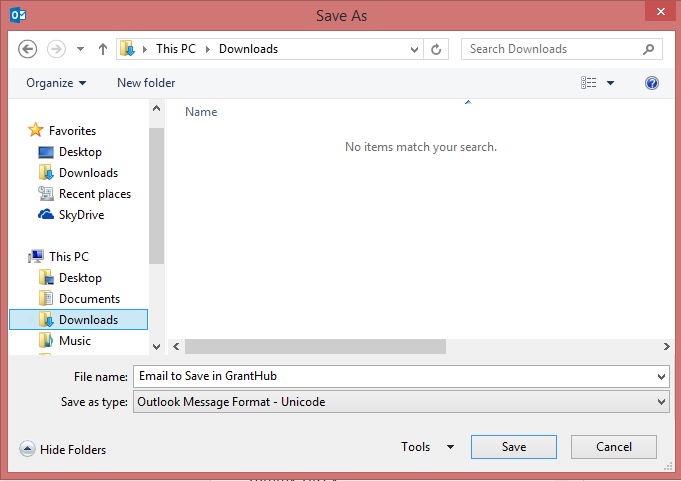Screen dimensions: 681x481
Task: Open Documents under This PC
Action: click(89, 299)
